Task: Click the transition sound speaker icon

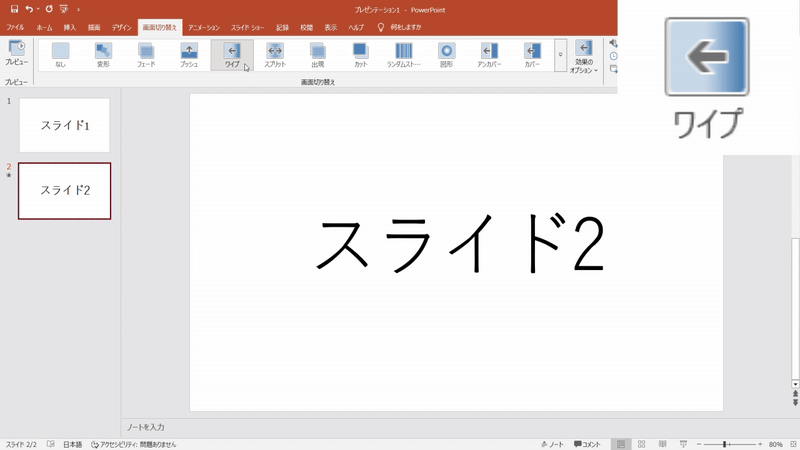Action: coord(613,43)
